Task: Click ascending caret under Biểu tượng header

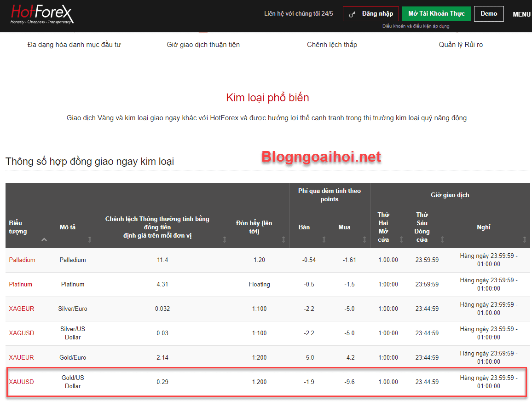Action: (x=45, y=239)
